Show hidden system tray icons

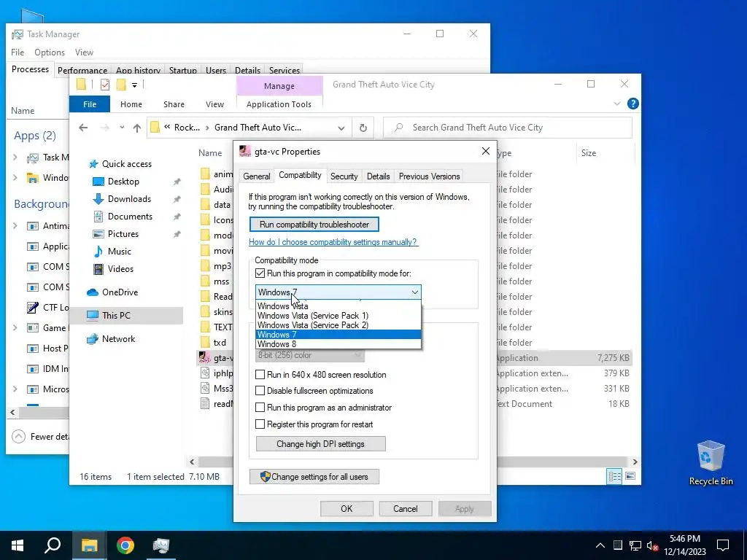600,545
